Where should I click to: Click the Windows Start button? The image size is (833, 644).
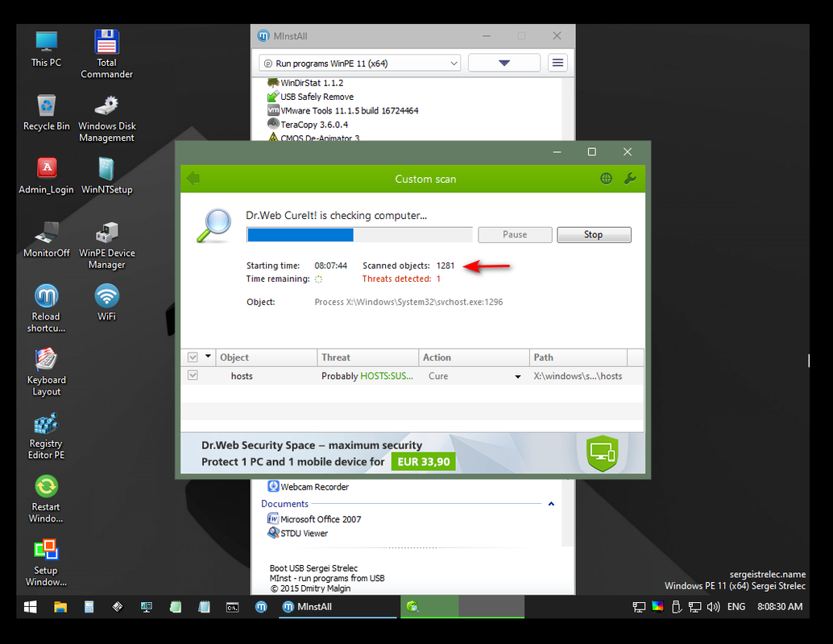click(31, 607)
